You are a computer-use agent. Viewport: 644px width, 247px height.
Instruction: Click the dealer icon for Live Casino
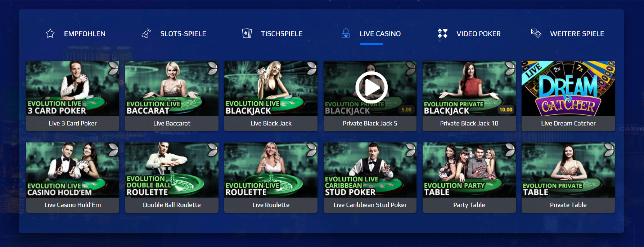click(346, 34)
